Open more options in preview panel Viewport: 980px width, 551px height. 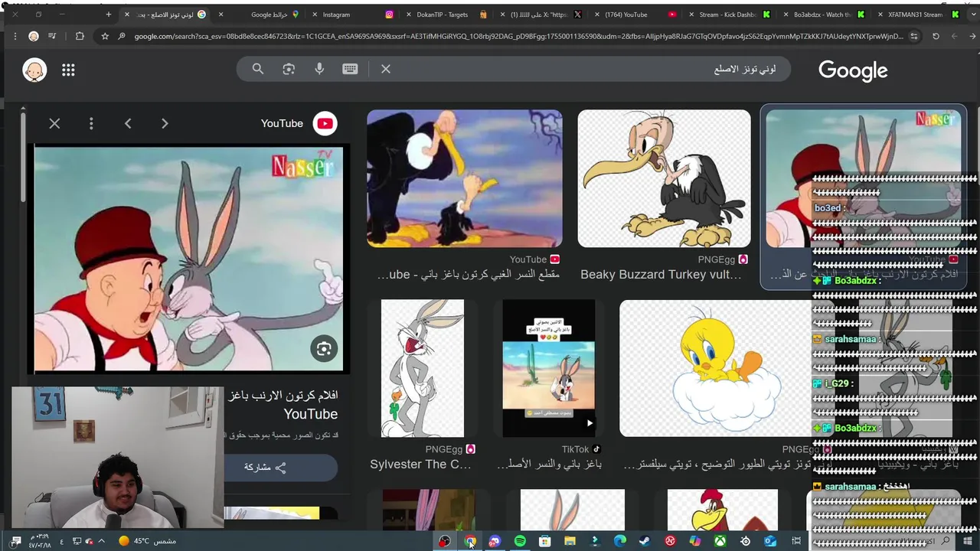pyautogui.click(x=91, y=123)
